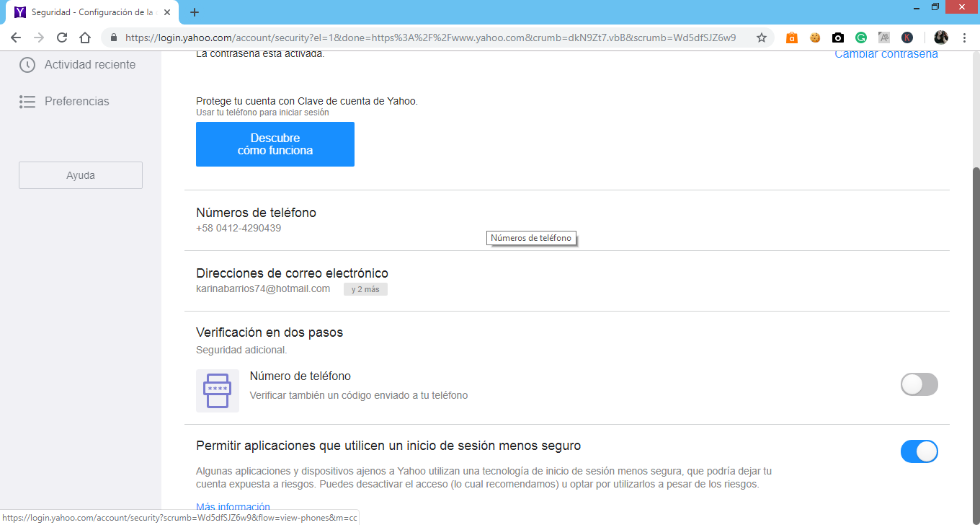Enable two-step verification by phone number
The width and height of the screenshot is (980, 525).
(919, 384)
